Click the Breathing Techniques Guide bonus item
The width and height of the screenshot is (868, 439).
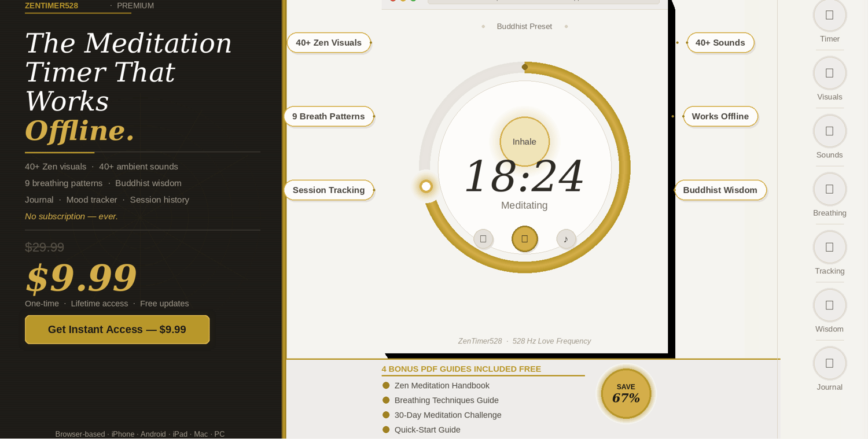pos(446,400)
